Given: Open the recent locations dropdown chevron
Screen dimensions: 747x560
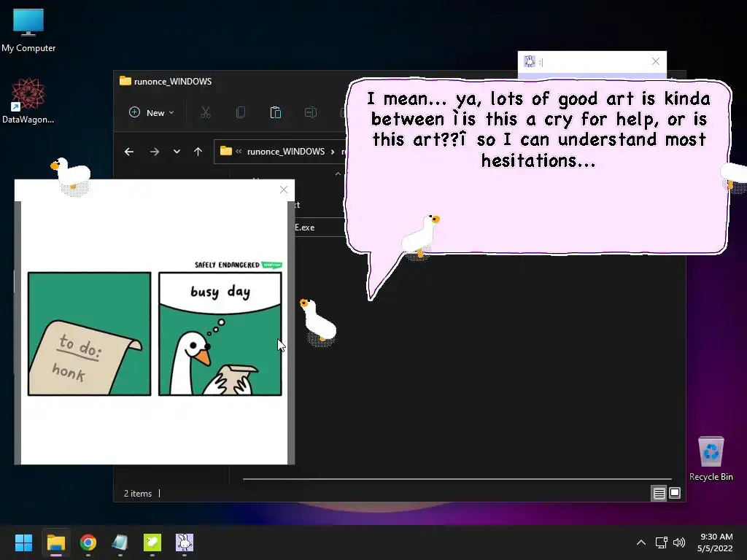Looking at the screenshot, I should [177, 152].
